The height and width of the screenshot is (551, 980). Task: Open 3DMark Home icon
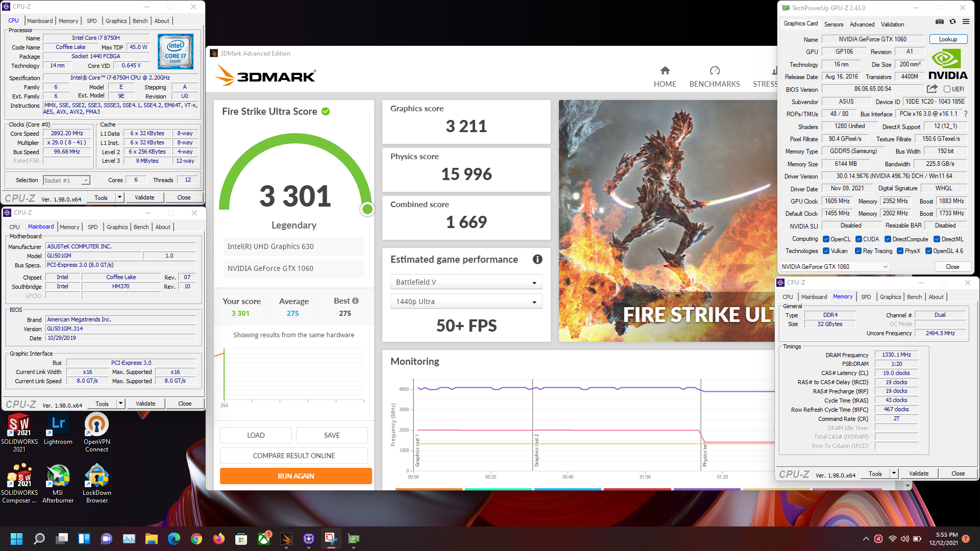point(665,70)
